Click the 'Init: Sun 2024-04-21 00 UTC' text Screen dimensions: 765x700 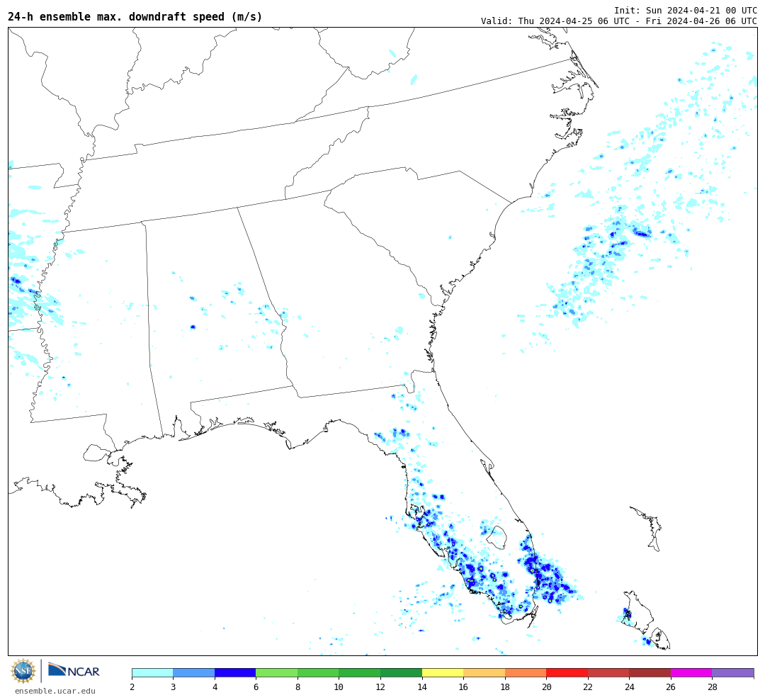[x=686, y=11]
